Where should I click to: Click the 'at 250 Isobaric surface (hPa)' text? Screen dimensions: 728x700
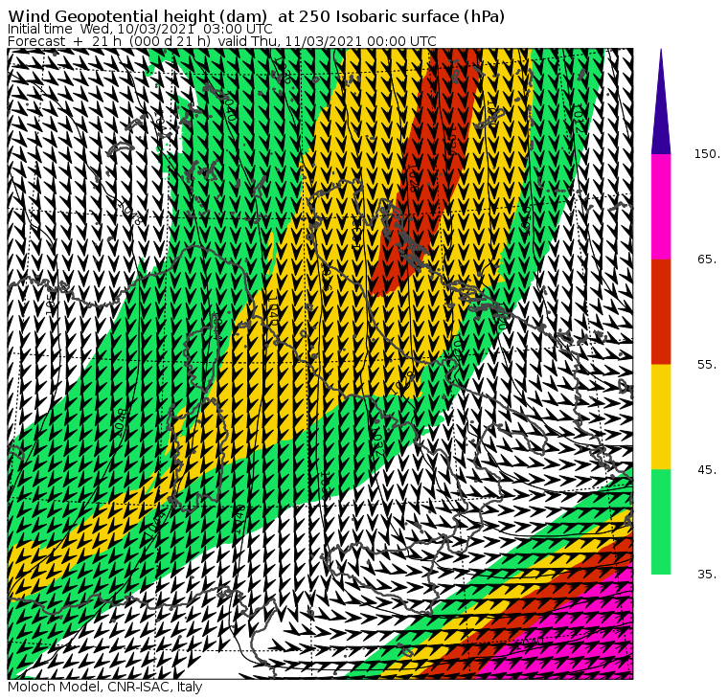(391, 16)
